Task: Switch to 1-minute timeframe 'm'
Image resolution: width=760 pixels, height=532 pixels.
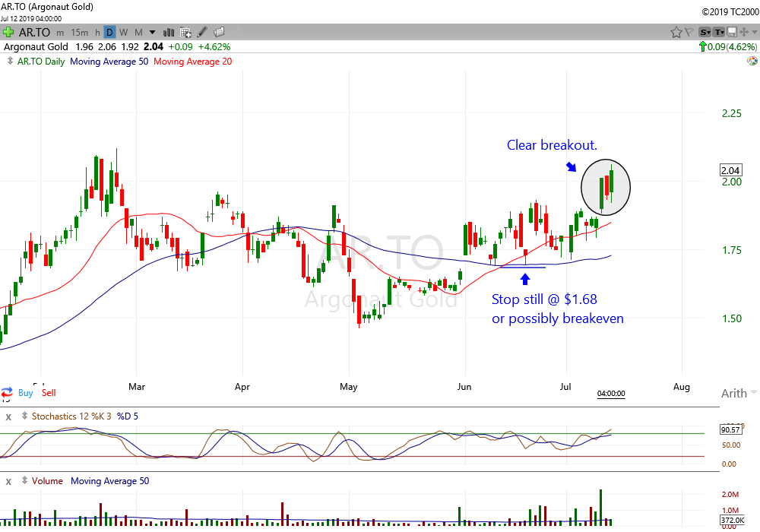Action: coord(60,33)
